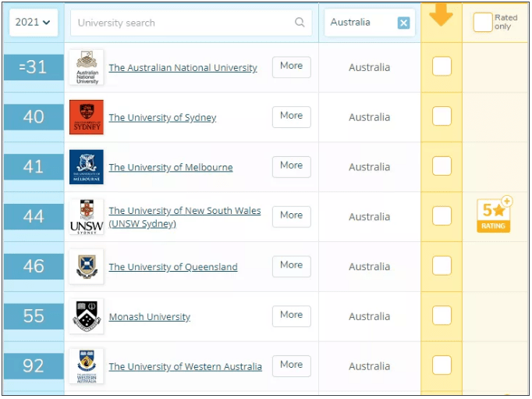
Task: Click the Australian National University logo
Action: [86, 67]
